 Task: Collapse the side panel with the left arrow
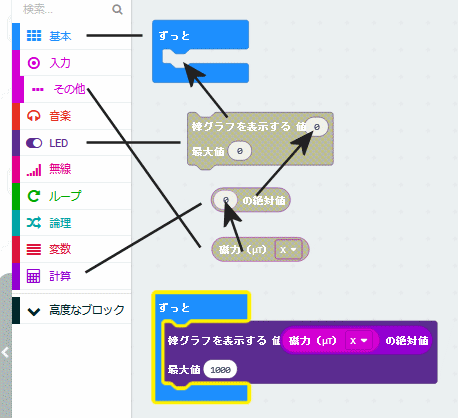click(5, 352)
